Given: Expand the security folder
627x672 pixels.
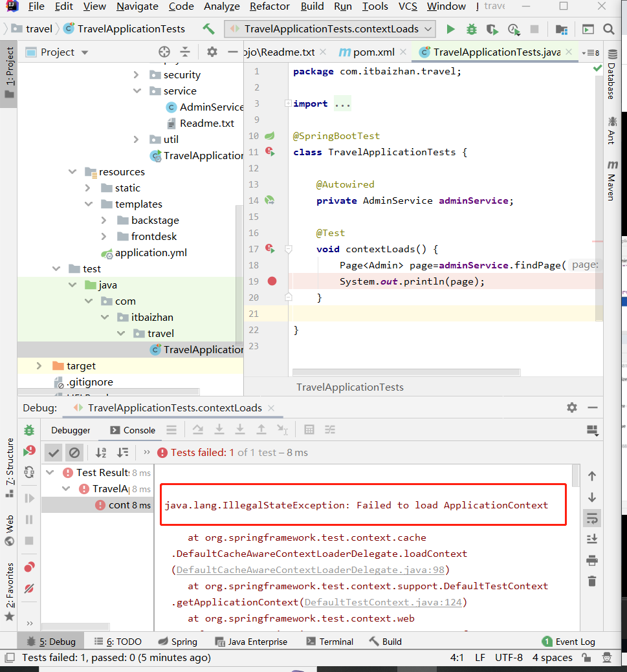Looking at the screenshot, I should point(136,74).
